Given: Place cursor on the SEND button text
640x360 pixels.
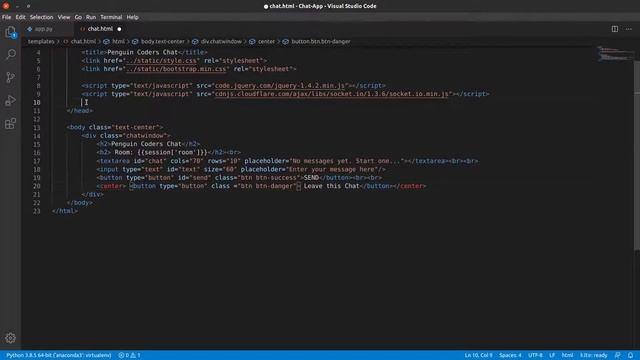Looking at the screenshot, I should pyautogui.click(x=311, y=178).
